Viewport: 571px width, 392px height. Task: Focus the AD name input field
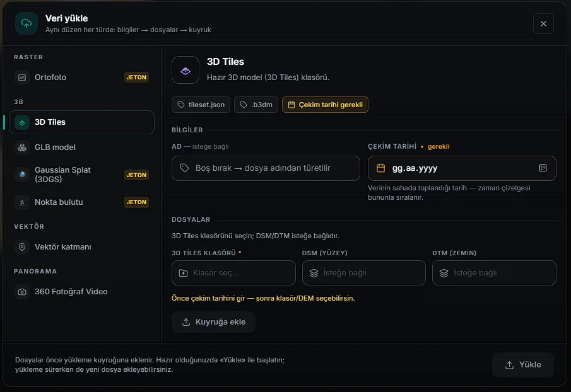pos(266,168)
